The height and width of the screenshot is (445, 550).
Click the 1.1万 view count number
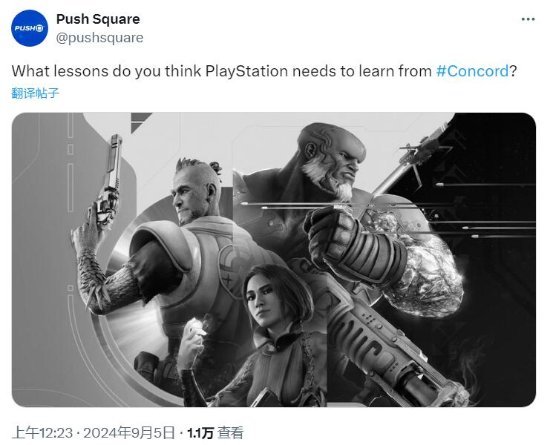point(200,433)
